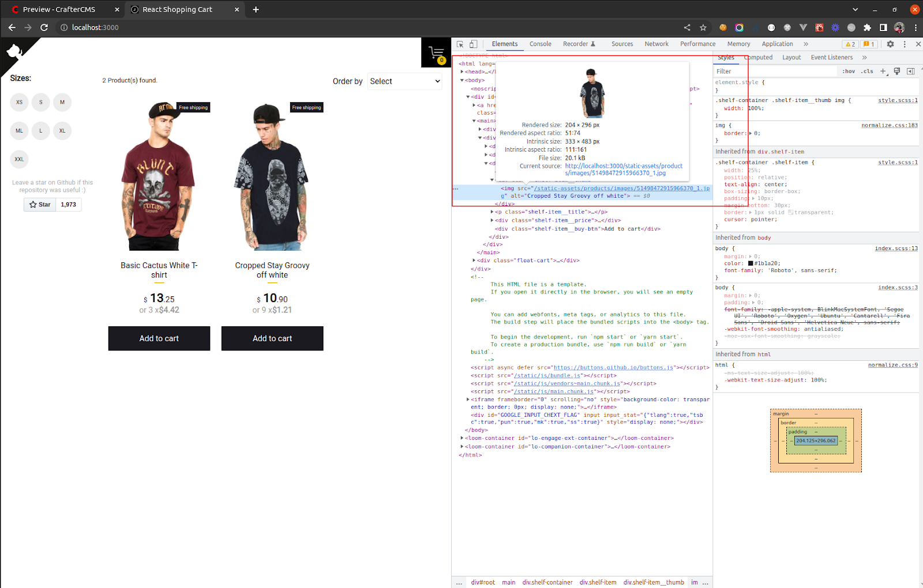Add Basic Cactus White T-shirt to cart
The height and width of the screenshot is (588, 923).
pyautogui.click(x=159, y=338)
